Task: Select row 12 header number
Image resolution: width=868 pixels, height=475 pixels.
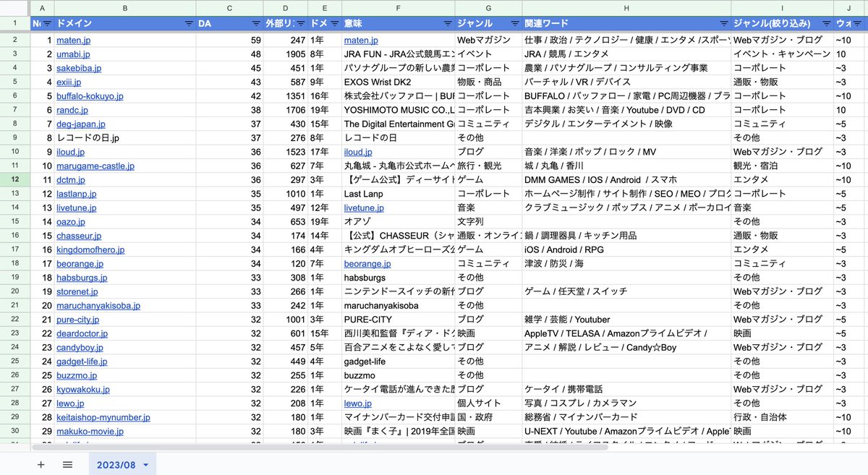Action: coord(15,180)
